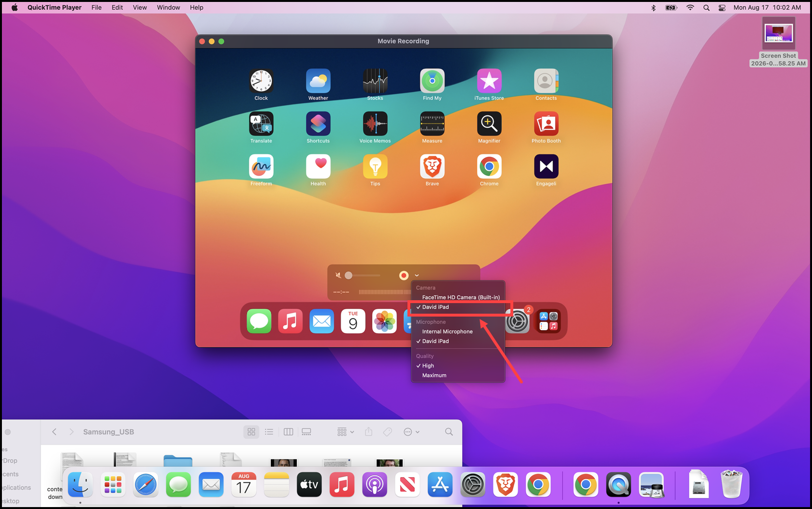Go back in the Samsung_USB Finder window
Viewport: 812px width, 509px height.
coord(54,432)
